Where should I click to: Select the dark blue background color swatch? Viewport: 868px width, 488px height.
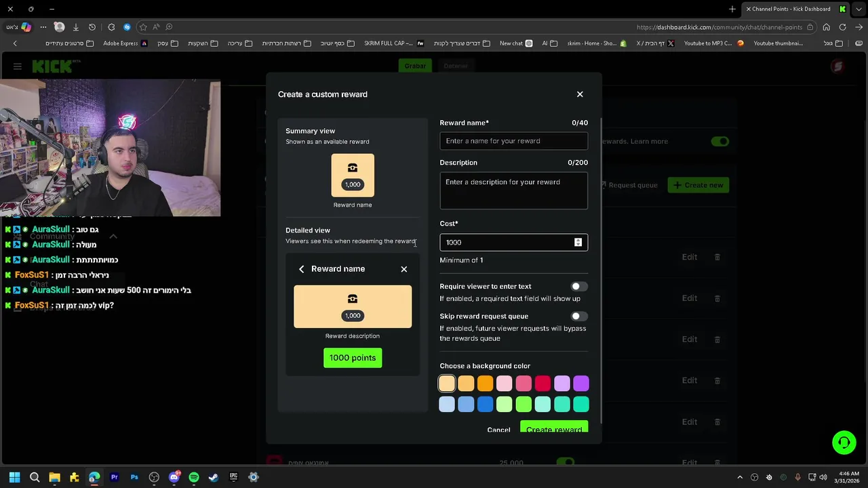485,405
